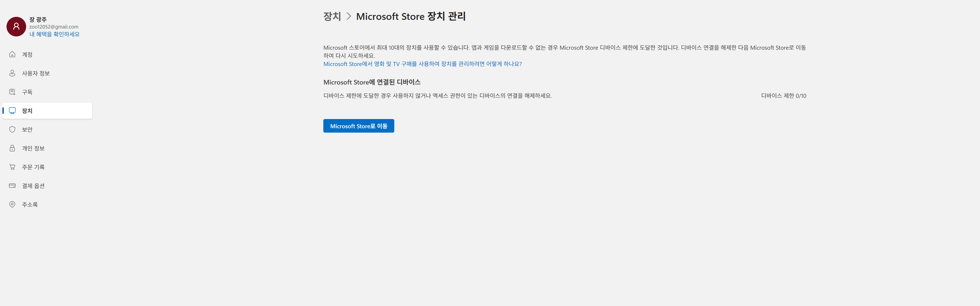Click the email zoo12052@gmail.com
980x306 pixels.
pos(54,27)
